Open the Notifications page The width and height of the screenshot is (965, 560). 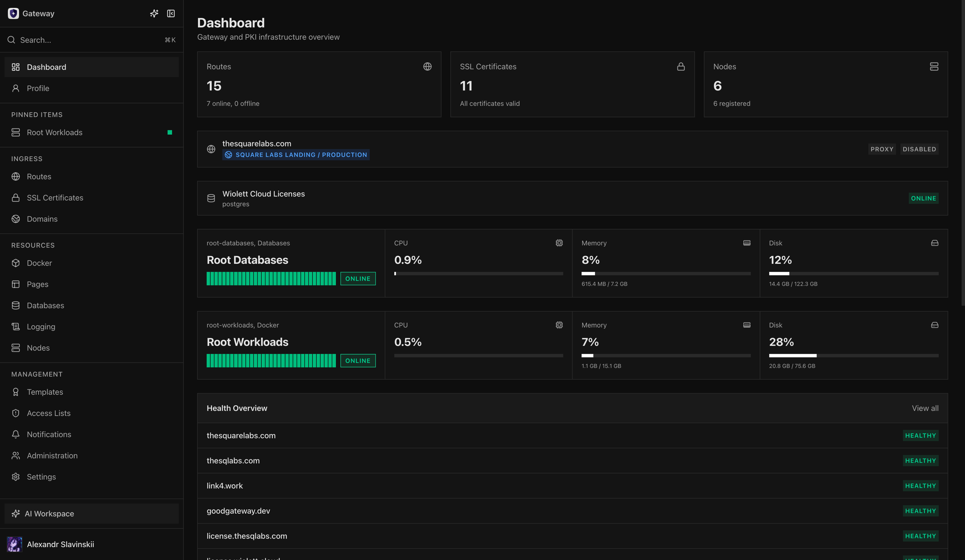92,435
